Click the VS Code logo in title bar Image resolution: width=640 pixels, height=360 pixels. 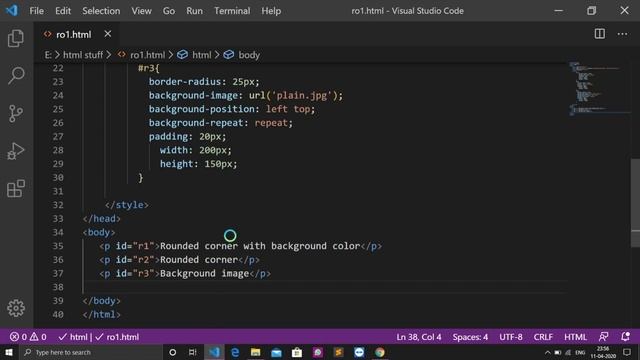pos(11,10)
